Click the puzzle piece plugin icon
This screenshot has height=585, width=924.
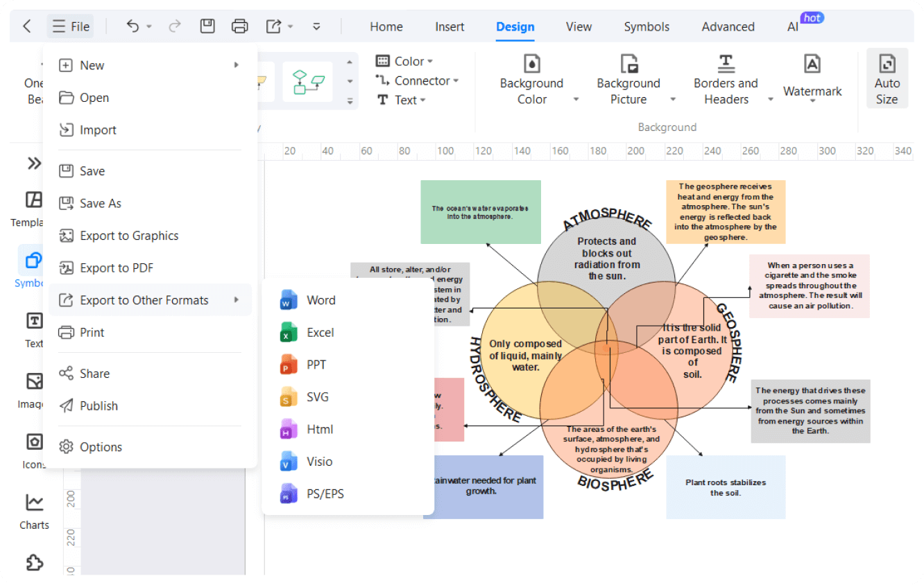34,562
